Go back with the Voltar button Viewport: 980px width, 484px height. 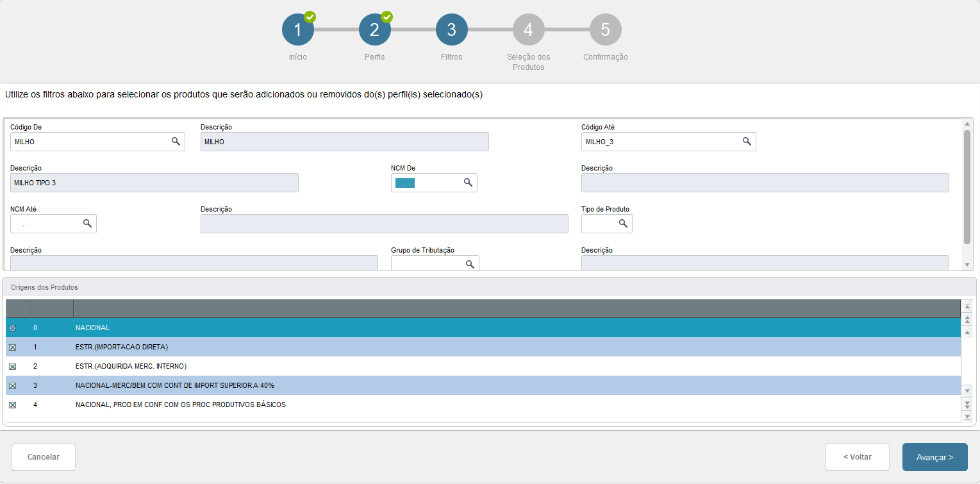coord(858,457)
